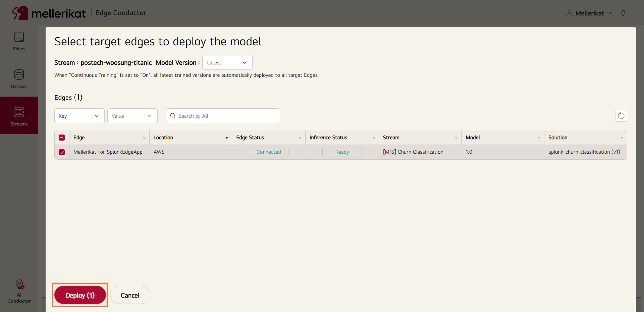Expand the Mellerikat account menu
This screenshot has width=644, height=312.
(x=610, y=13)
